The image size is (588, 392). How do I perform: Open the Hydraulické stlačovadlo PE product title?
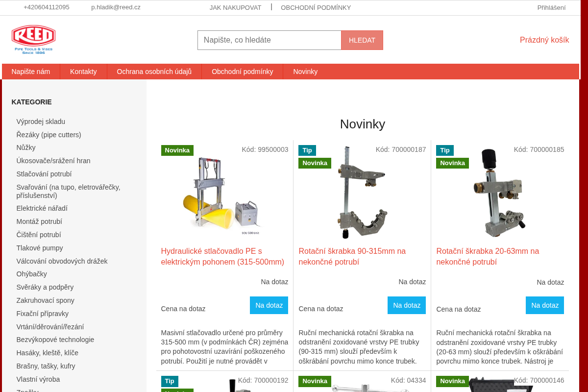tap(223, 257)
